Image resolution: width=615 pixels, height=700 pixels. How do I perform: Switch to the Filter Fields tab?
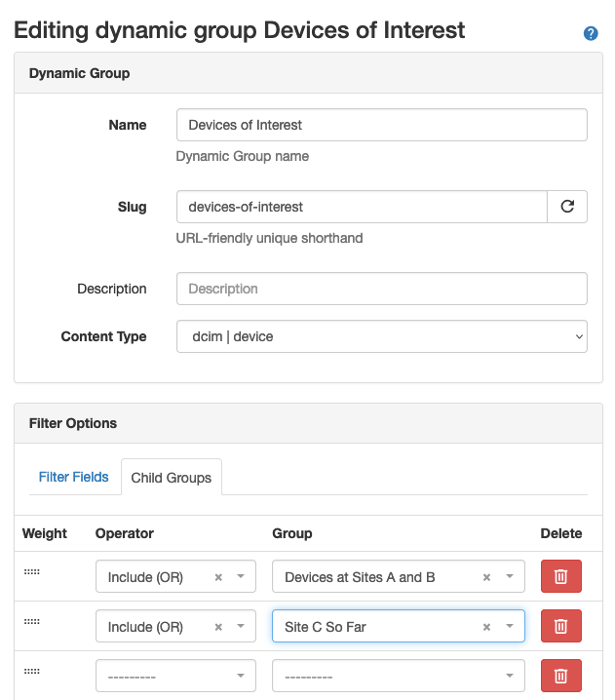pyautogui.click(x=74, y=478)
